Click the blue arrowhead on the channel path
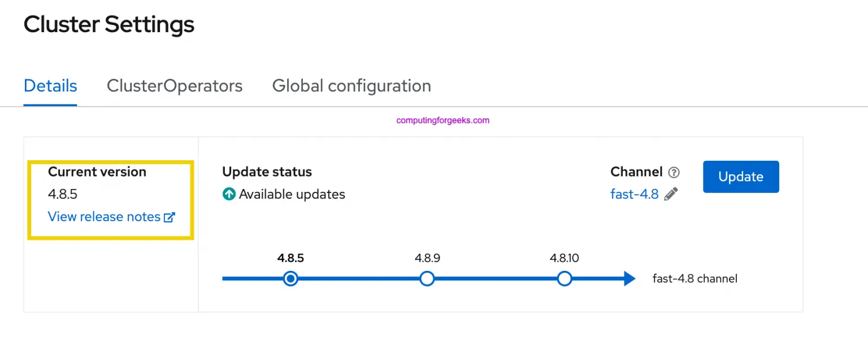 627,278
